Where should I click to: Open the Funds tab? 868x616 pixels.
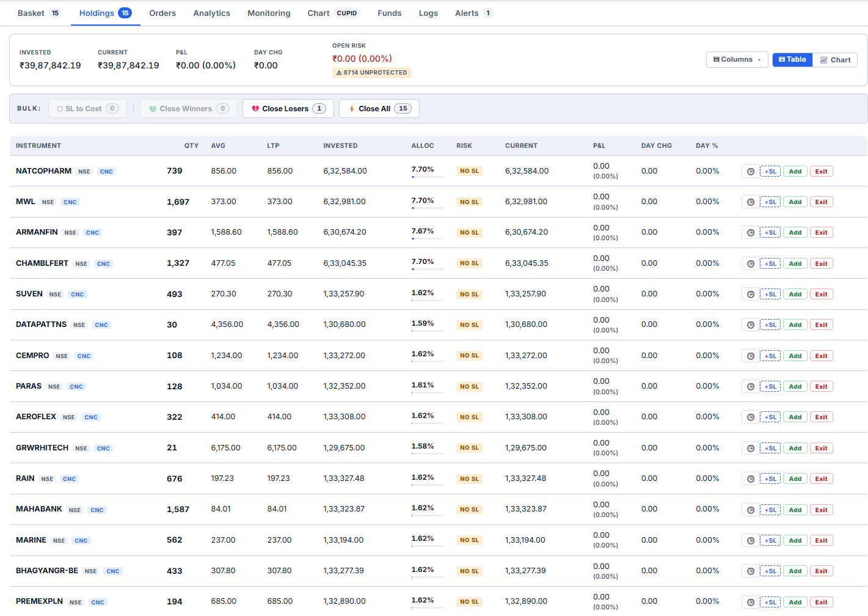pyautogui.click(x=390, y=13)
